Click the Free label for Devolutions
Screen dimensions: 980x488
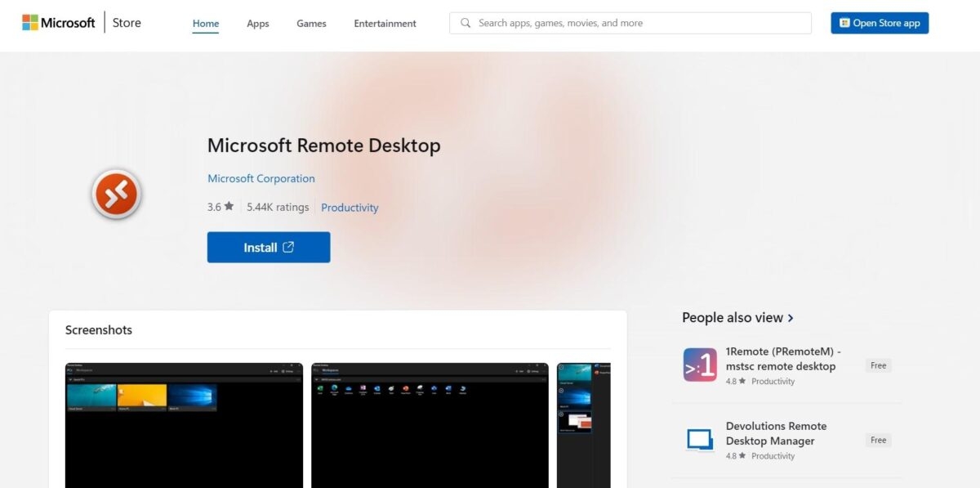click(x=879, y=440)
